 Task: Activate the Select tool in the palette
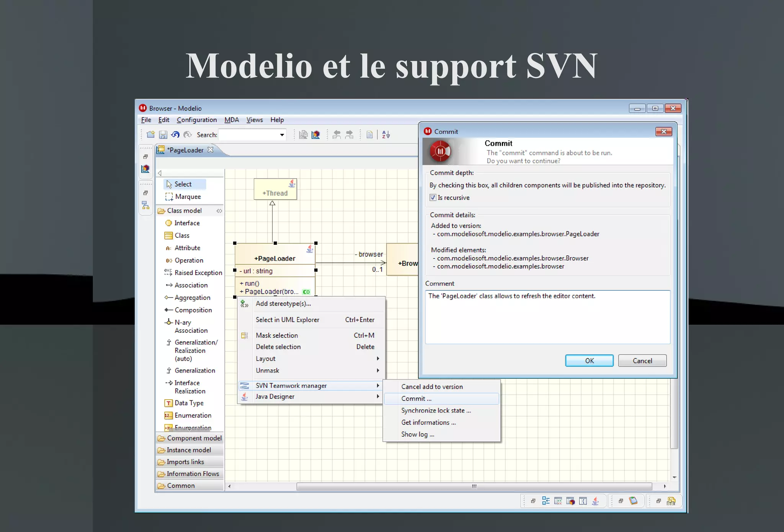pyautogui.click(x=185, y=184)
